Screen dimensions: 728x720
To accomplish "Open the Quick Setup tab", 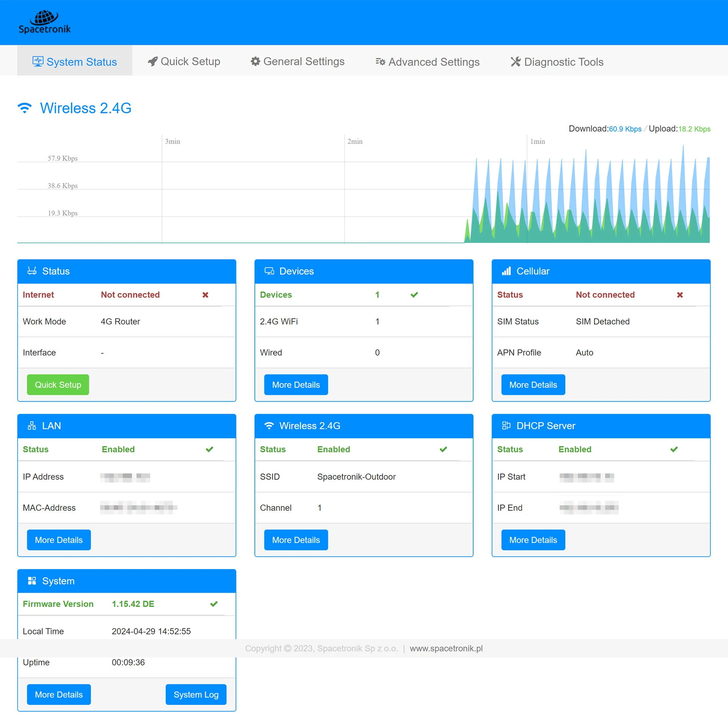I will click(184, 61).
